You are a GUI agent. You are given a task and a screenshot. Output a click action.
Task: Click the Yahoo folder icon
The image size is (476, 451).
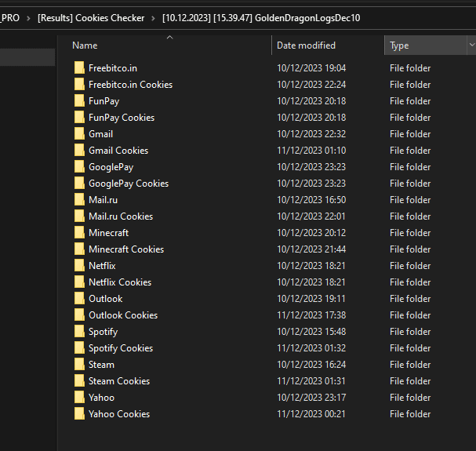pyautogui.click(x=79, y=398)
